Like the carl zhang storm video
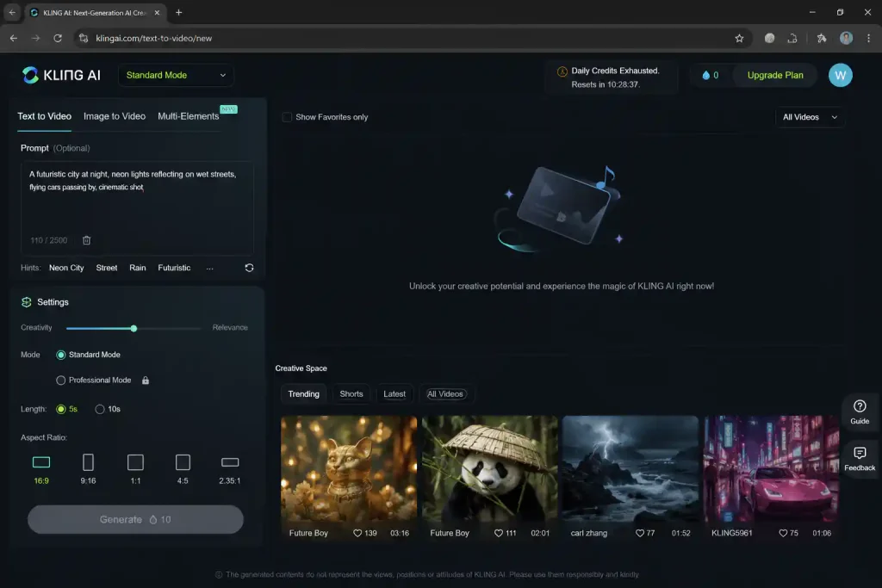The height and width of the screenshot is (588, 882). (x=640, y=533)
